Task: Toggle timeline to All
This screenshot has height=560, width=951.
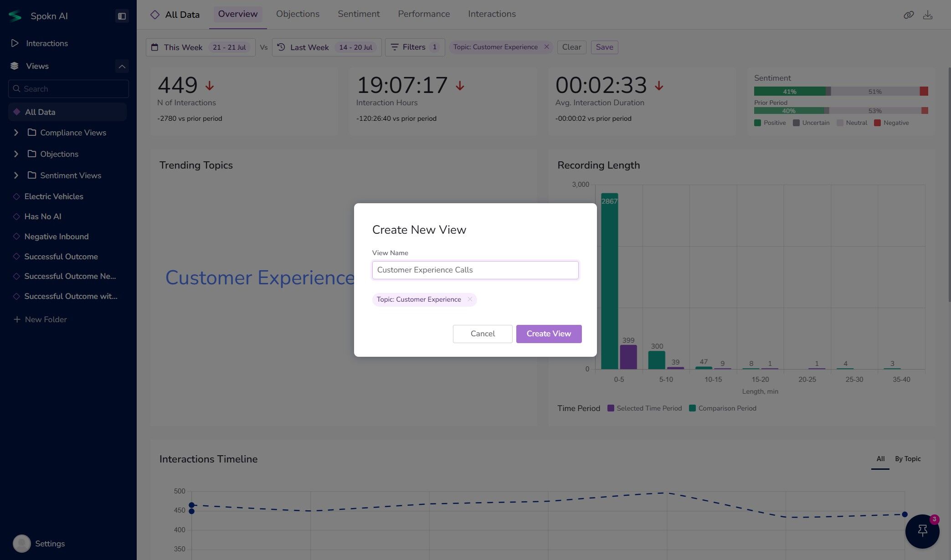Action: tap(880, 459)
